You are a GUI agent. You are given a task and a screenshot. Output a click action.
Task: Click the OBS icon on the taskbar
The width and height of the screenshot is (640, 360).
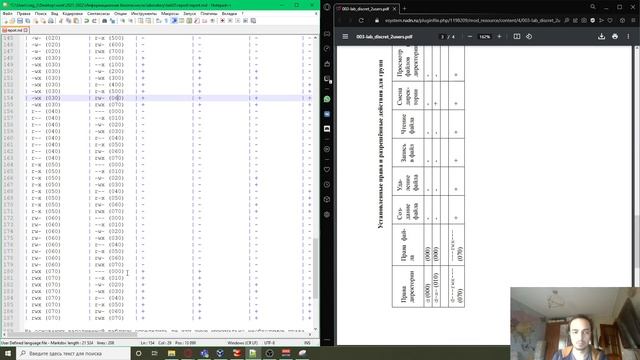pyautogui.click(x=269, y=353)
